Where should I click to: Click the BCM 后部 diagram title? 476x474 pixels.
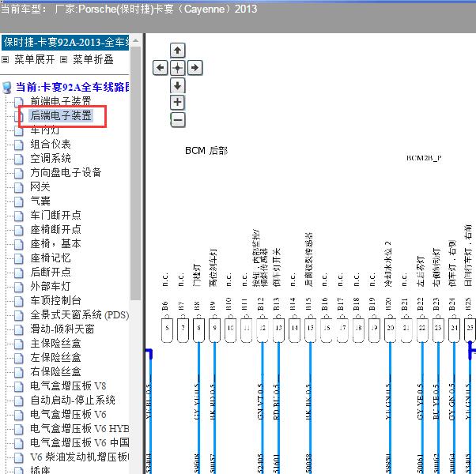[x=206, y=150]
